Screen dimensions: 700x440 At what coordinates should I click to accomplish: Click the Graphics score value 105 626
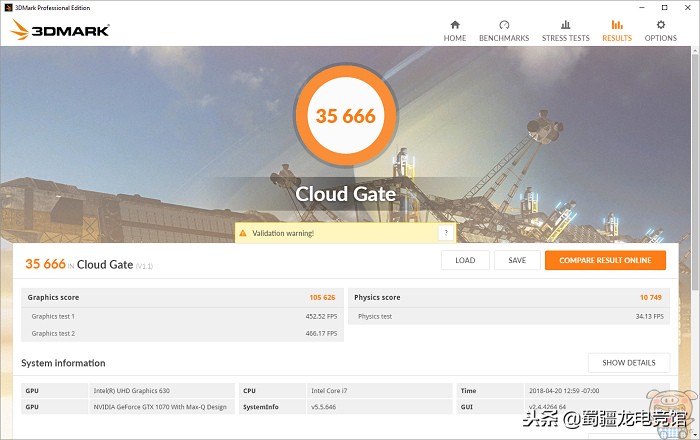(322, 298)
